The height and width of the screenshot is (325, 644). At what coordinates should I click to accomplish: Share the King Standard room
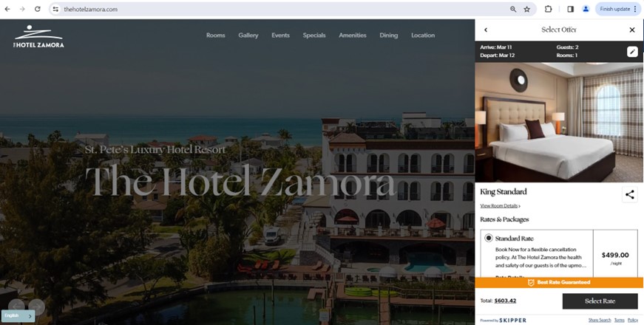click(630, 194)
